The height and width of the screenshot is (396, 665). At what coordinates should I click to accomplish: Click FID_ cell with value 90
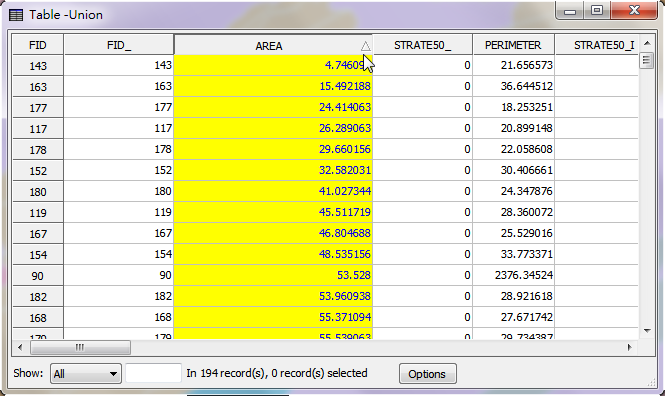119,276
